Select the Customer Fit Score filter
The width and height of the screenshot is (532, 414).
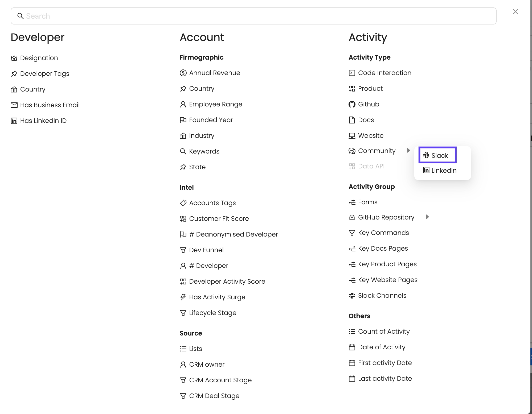pyautogui.click(x=219, y=219)
